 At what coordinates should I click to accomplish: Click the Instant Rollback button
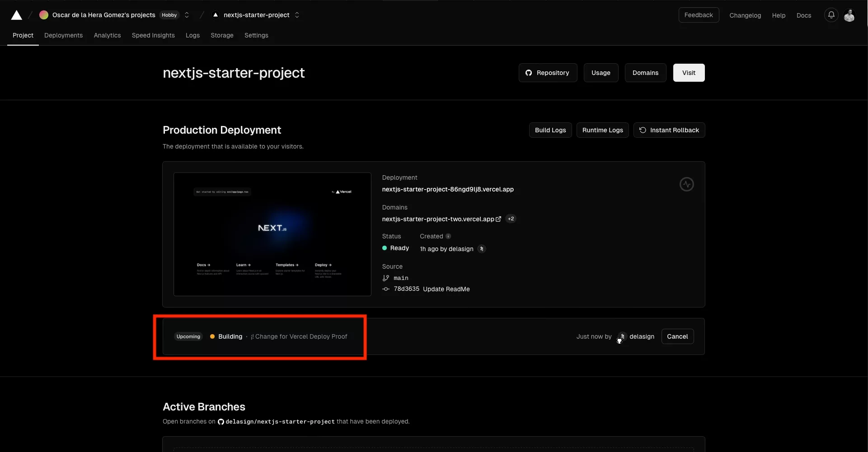[669, 130]
